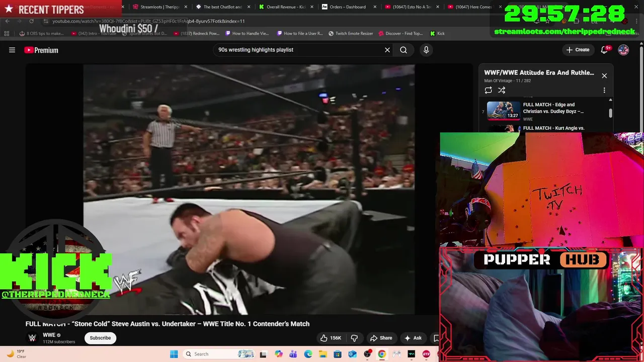Screen dimensions: 644x362
Task: Open Chrome apps grid in bookmarks bar
Action: 7,34
